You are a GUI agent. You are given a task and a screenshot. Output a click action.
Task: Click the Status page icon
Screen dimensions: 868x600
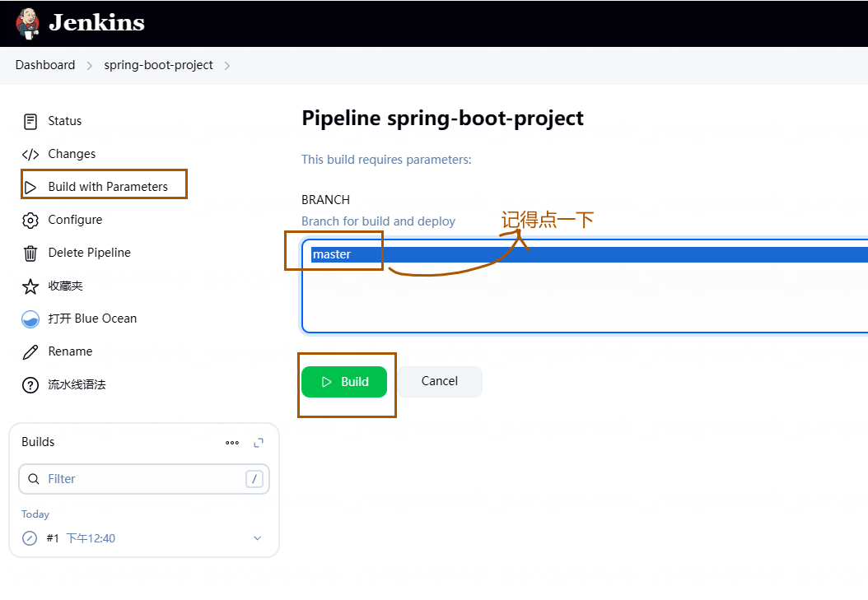[x=30, y=122]
